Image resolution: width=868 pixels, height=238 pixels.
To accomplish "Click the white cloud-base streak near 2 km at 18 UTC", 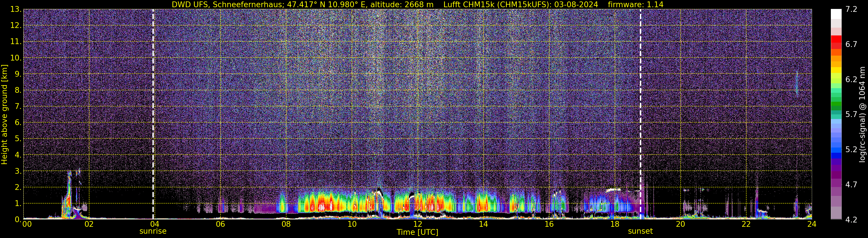I will tap(614, 190).
